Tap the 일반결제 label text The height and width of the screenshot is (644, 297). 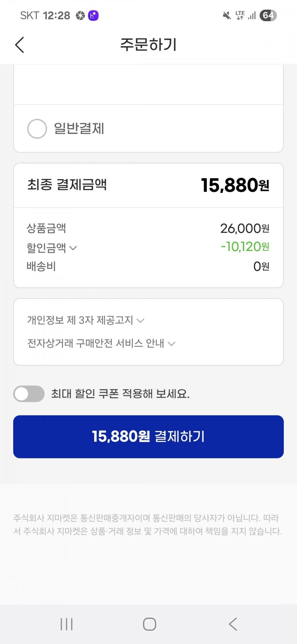(79, 128)
